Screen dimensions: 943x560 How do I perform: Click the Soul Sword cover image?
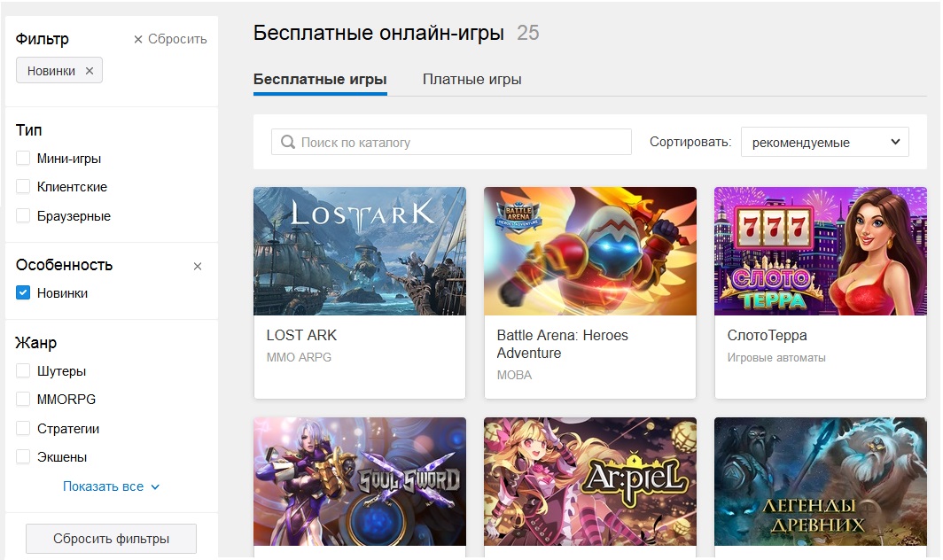click(360, 481)
